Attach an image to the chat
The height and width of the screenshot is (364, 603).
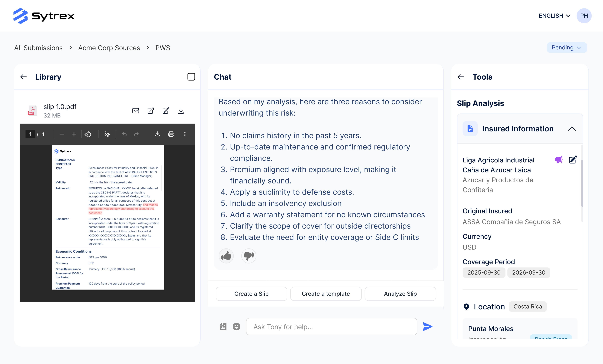pos(223,327)
